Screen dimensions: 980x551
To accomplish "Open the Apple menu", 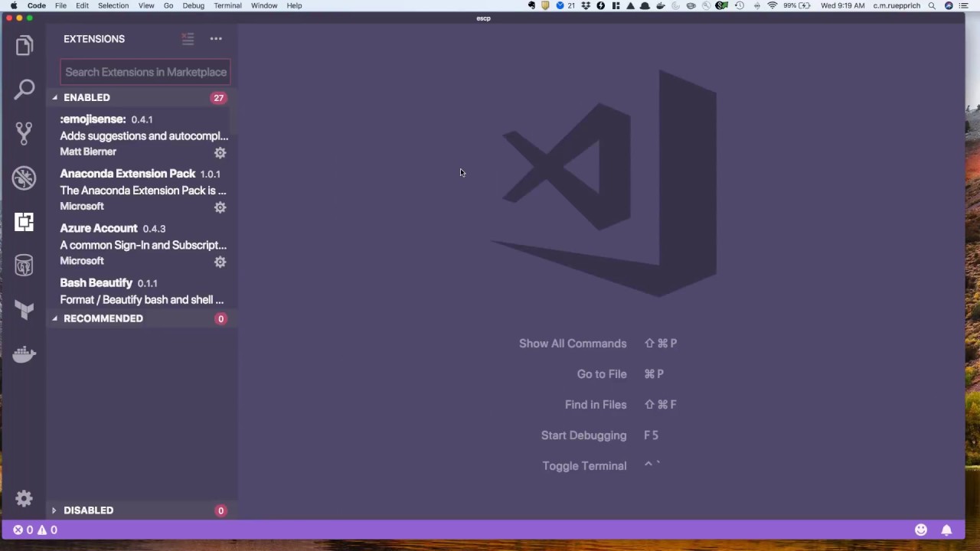I will [13, 5].
